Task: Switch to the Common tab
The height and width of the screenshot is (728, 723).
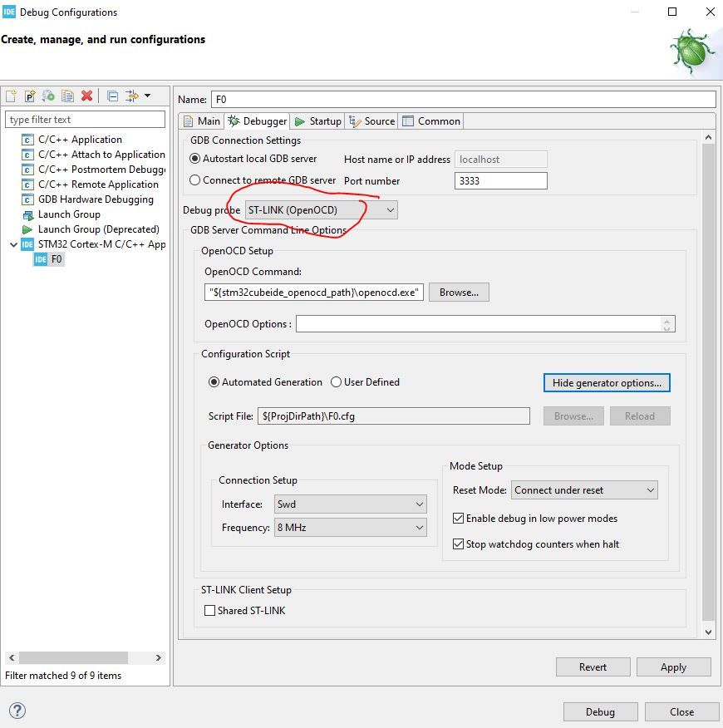Action: pos(431,121)
